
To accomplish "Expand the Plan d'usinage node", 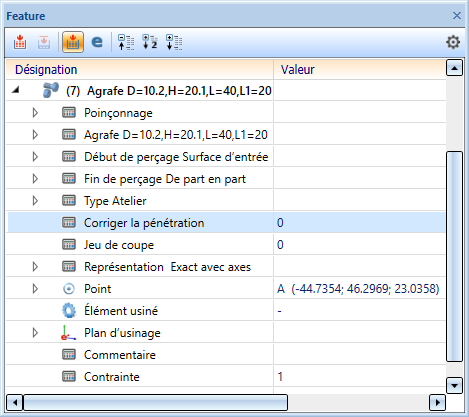I will click(35, 333).
